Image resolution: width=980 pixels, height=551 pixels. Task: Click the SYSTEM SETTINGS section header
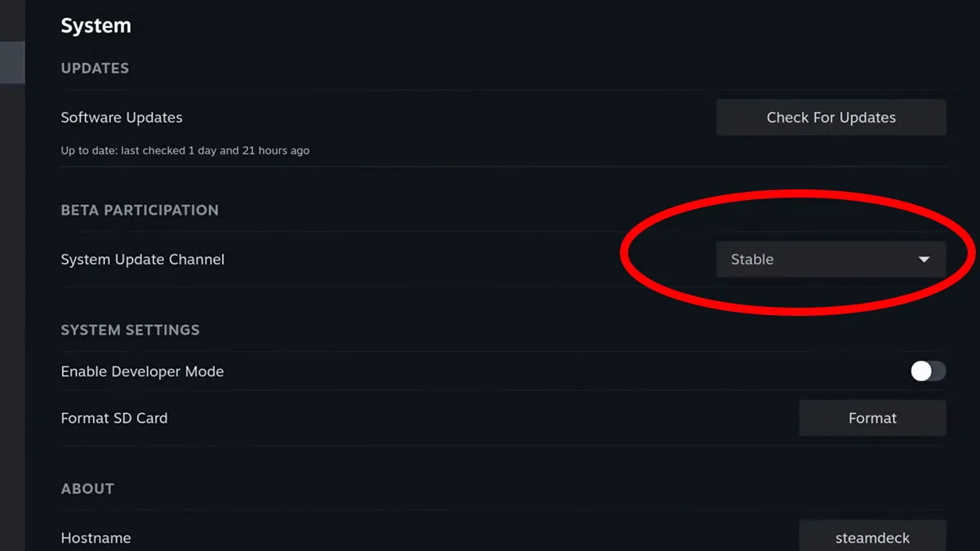130,330
